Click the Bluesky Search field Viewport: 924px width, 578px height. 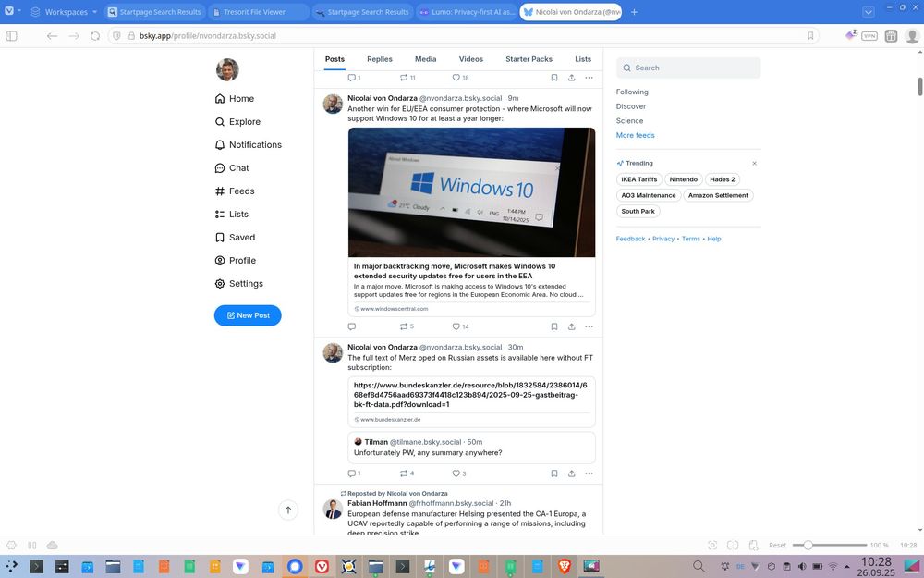pos(688,68)
